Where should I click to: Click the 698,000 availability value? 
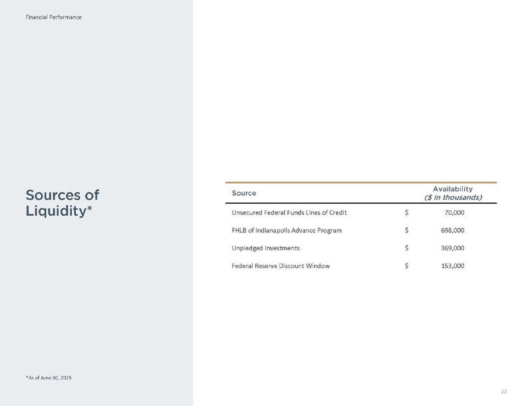[x=453, y=230]
